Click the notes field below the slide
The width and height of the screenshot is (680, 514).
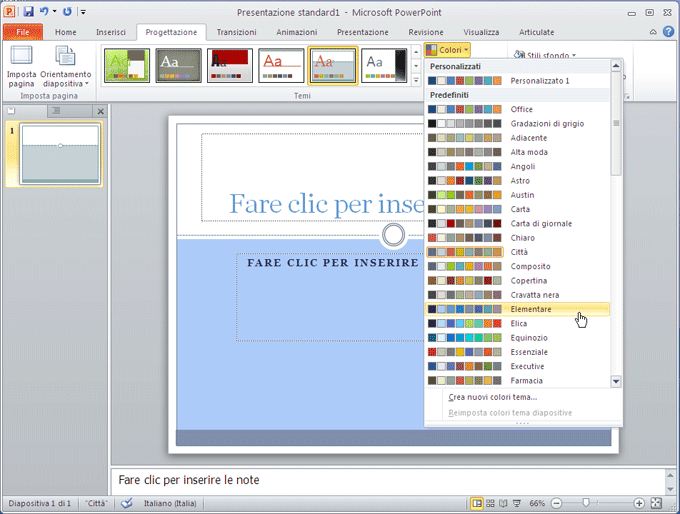click(388, 481)
